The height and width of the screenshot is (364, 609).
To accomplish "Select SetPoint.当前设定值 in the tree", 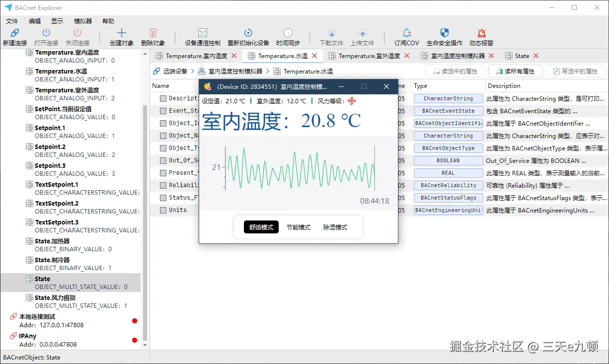I will (x=72, y=113).
